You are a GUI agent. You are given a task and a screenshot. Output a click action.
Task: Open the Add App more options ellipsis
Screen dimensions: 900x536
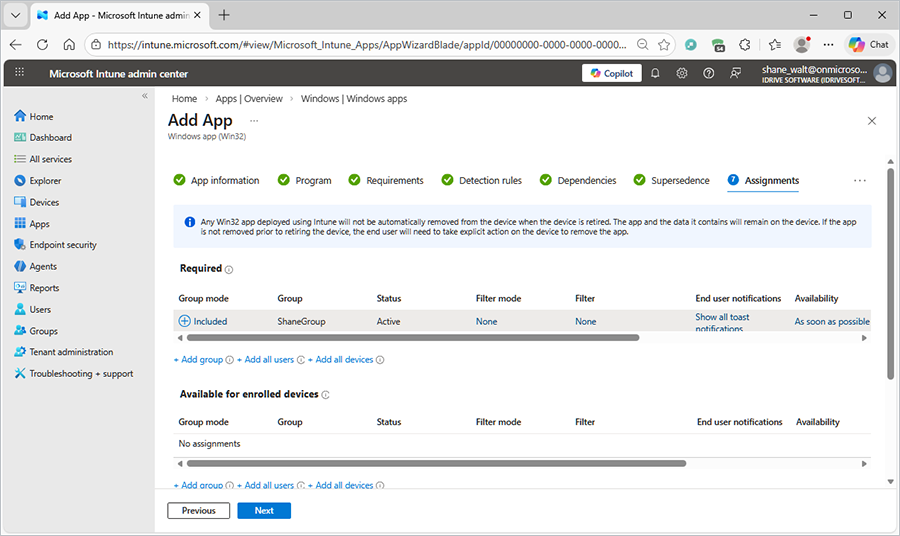point(254,121)
